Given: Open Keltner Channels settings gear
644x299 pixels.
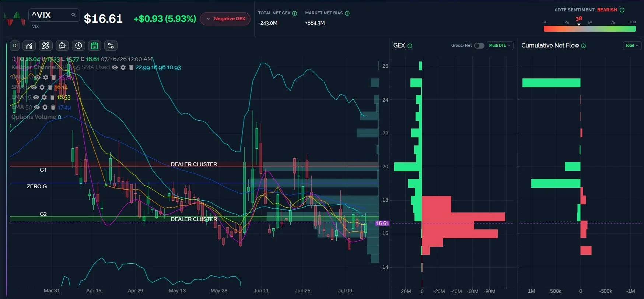Looking at the screenshot, I should coord(123,67).
